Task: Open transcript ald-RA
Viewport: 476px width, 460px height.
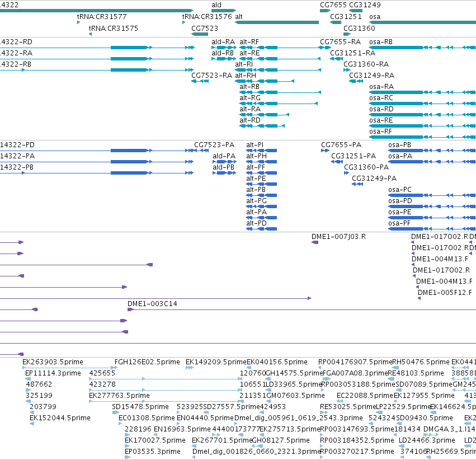Action: pyautogui.click(x=223, y=42)
